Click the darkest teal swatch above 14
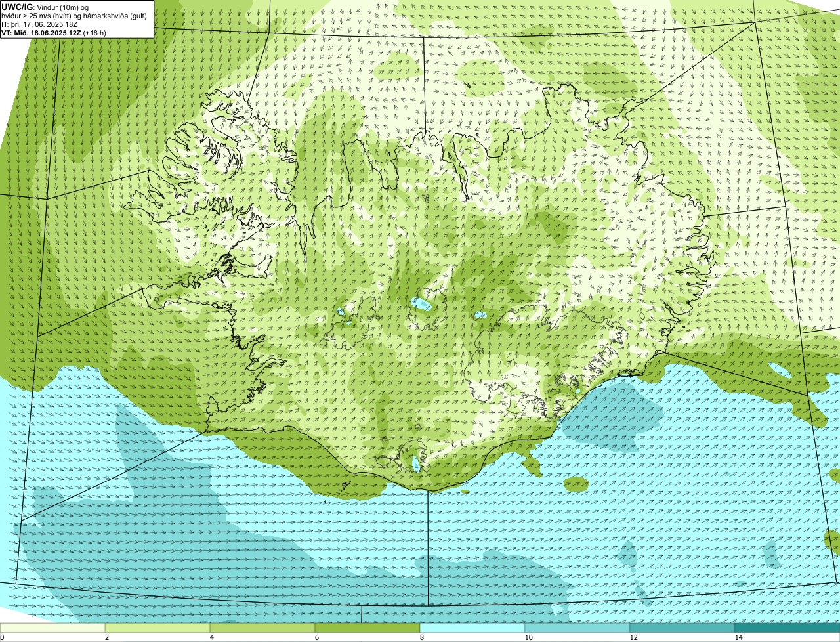The height and width of the screenshot is (642, 840). [787, 628]
